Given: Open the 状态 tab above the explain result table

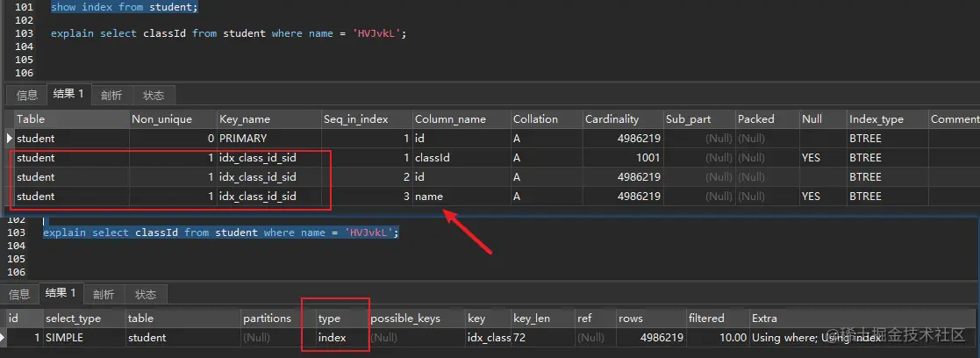Looking at the screenshot, I should click(x=146, y=294).
